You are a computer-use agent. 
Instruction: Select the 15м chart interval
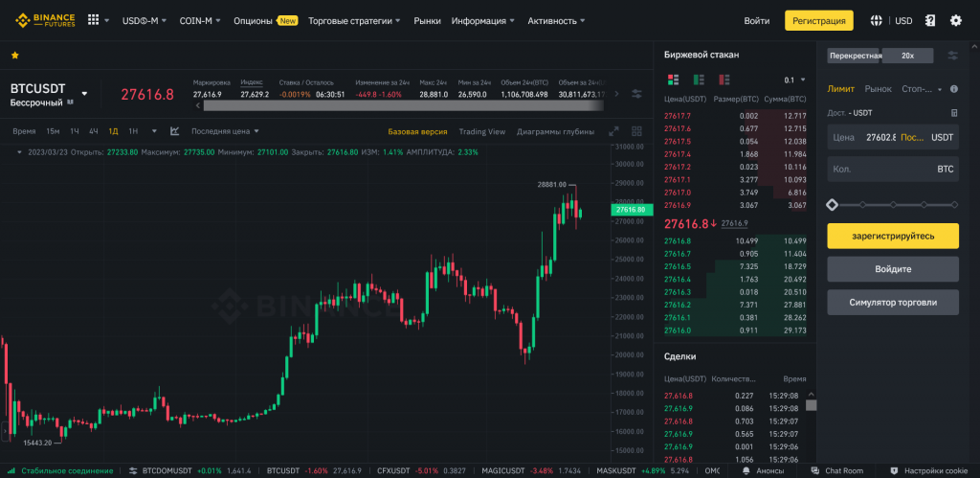(x=53, y=131)
